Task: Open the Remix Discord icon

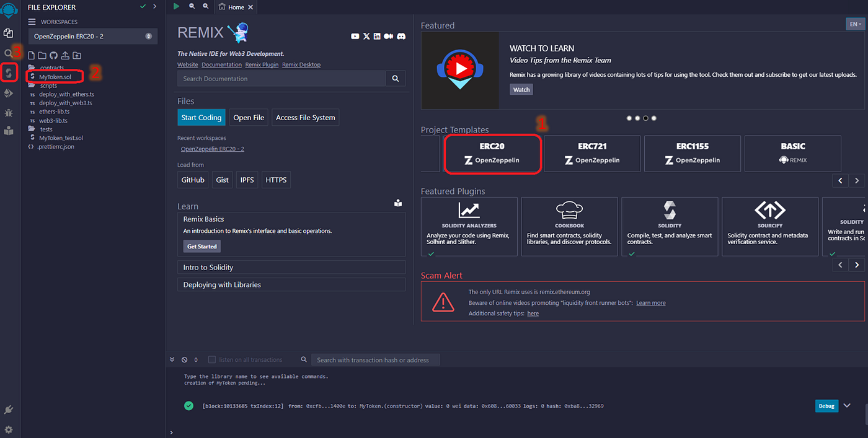Action: [401, 37]
